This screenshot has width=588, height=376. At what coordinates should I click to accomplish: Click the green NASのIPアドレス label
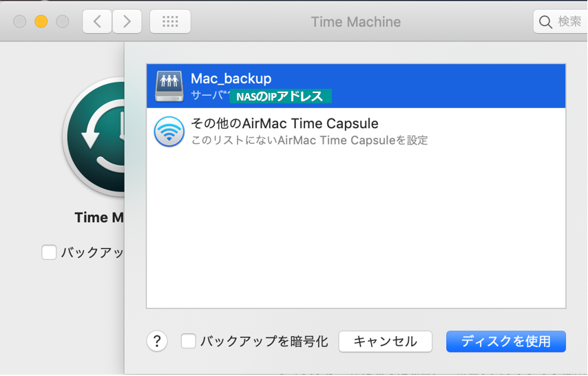[x=280, y=96]
